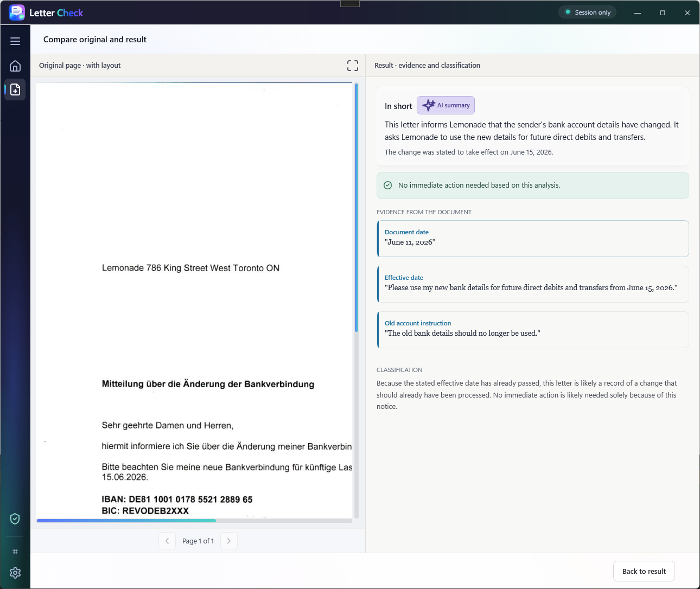Image resolution: width=700 pixels, height=589 pixels.
Task: Click the heading Mitteilung über die Änderung der Bankverbindung
Action: point(208,384)
